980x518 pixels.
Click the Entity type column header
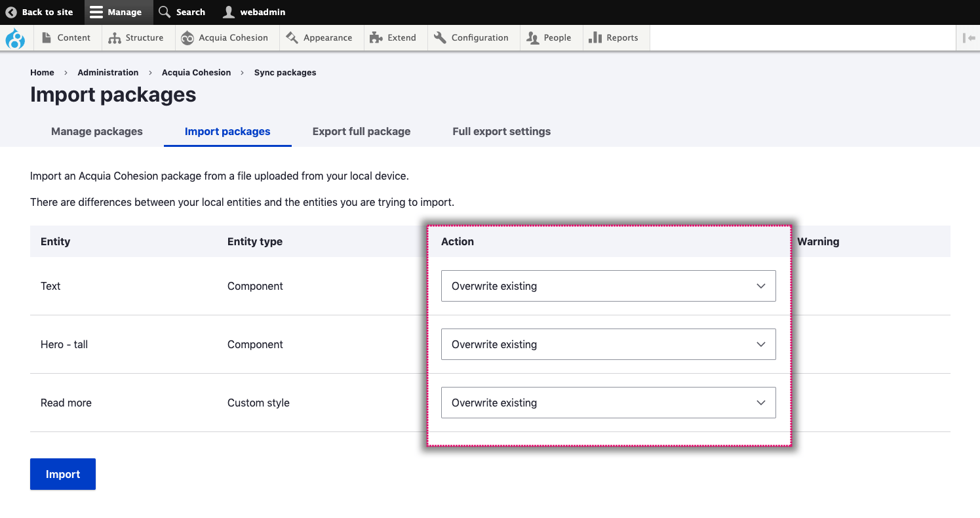point(255,241)
